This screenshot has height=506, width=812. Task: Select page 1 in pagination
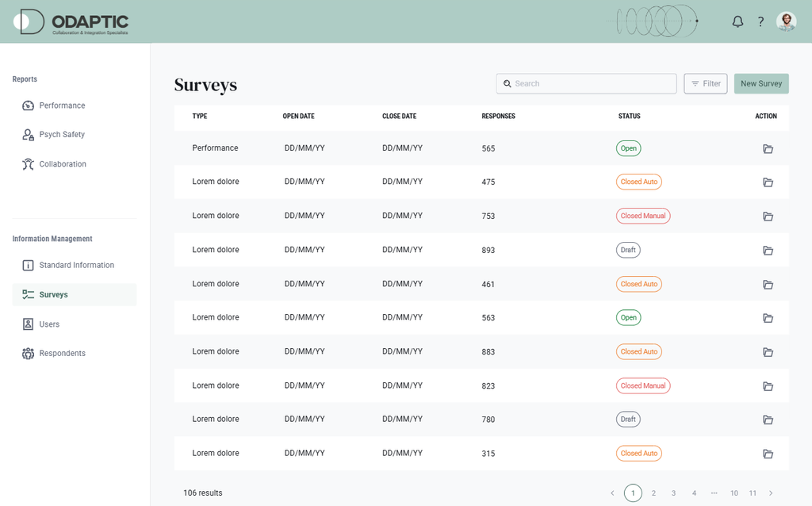coord(633,493)
